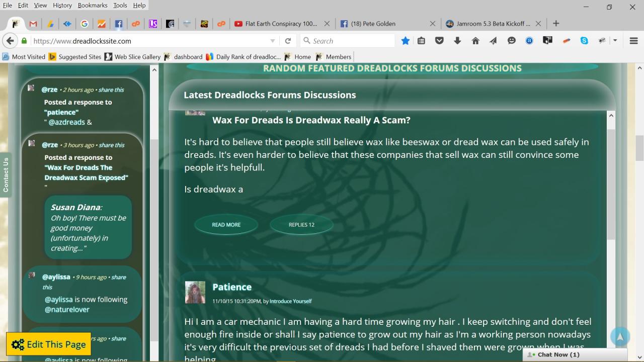Close the Flat Earth Conspiracy tab
The height and width of the screenshot is (362, 644).
[327, 24]
